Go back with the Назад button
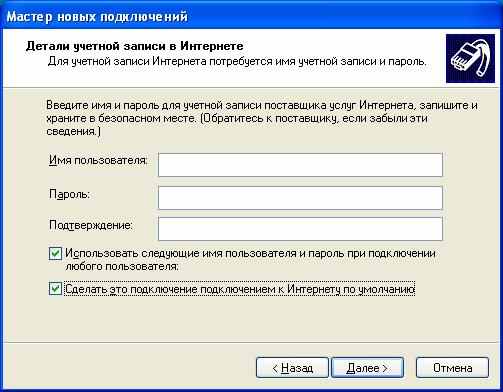503x392 pixels. pos(292,368)
